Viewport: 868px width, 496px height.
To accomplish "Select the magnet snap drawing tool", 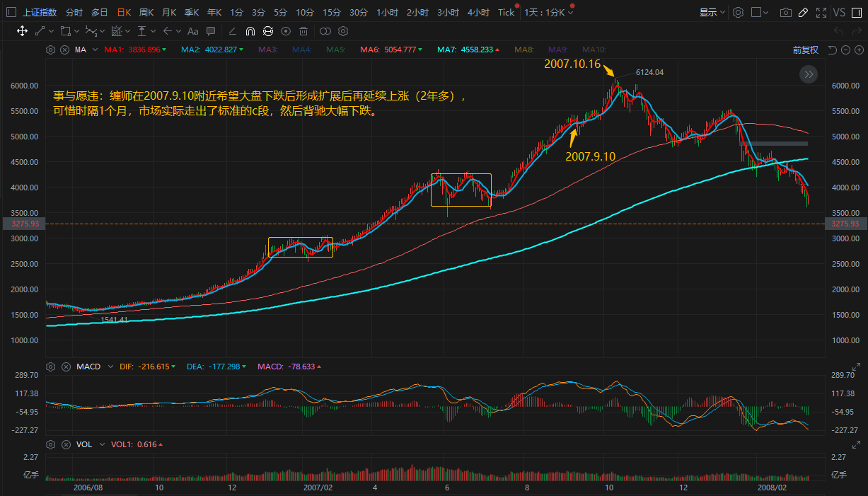I will 250,31.
